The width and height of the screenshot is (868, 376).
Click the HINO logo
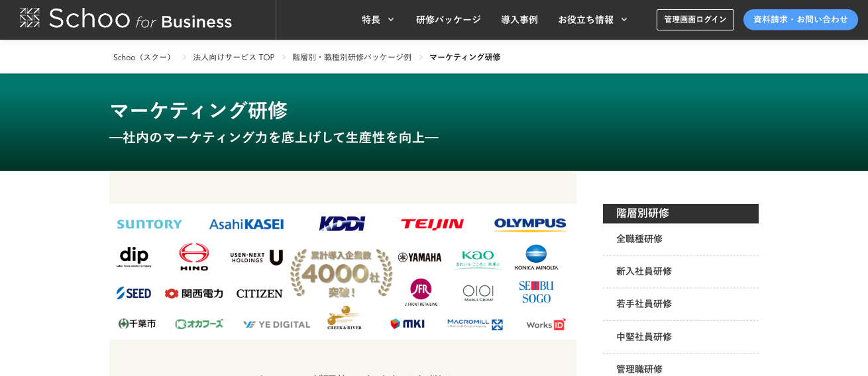pyautogui.click(x=194, y=257)
